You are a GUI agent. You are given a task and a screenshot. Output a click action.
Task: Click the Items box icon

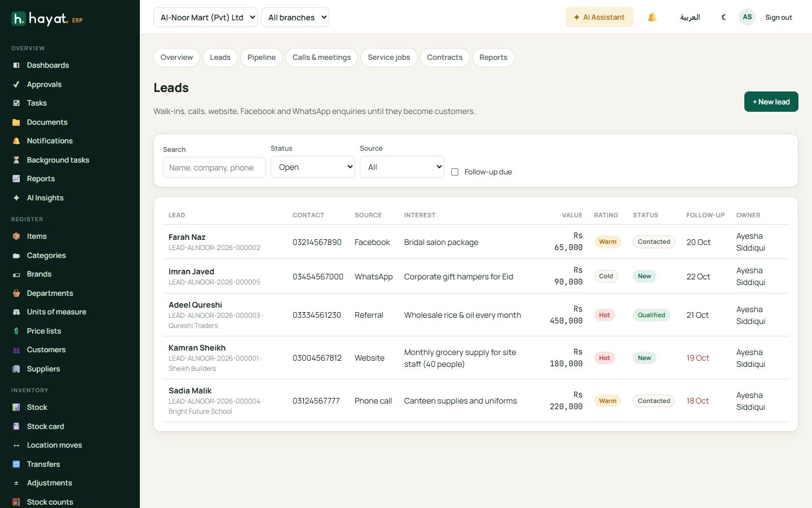click(16, 237)
